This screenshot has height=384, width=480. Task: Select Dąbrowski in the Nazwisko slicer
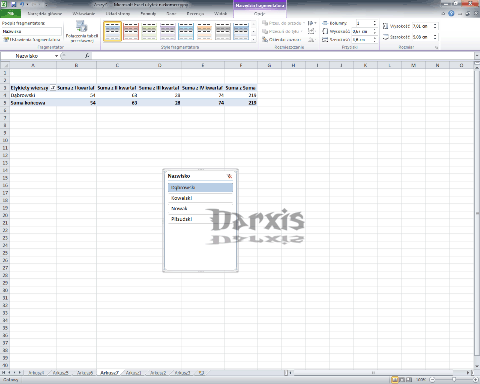[200, 187]
